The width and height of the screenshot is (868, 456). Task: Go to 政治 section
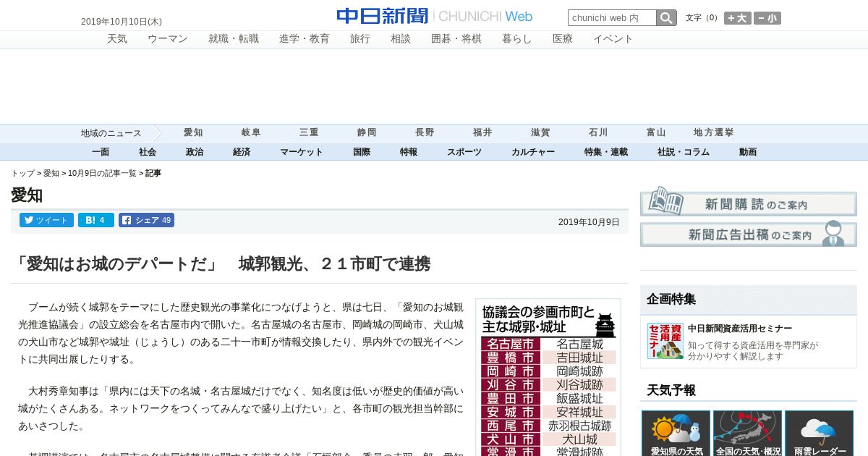click(x=195, y=152)
